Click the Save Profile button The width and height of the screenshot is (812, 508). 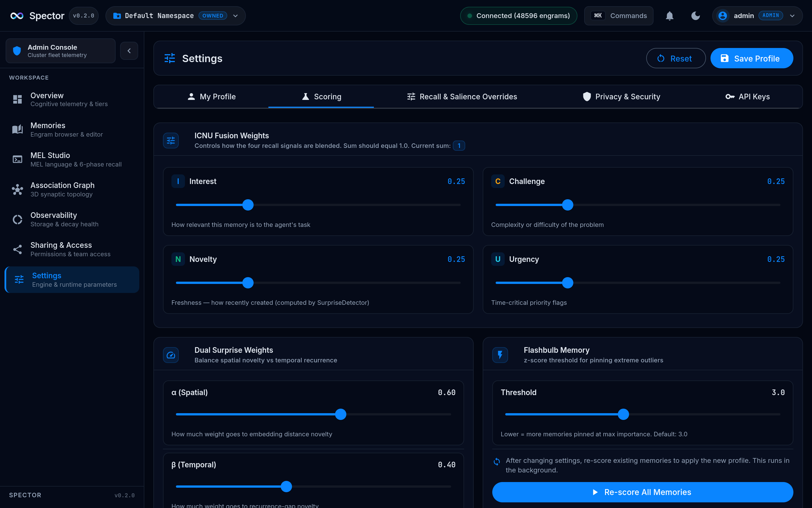(752, 58)
